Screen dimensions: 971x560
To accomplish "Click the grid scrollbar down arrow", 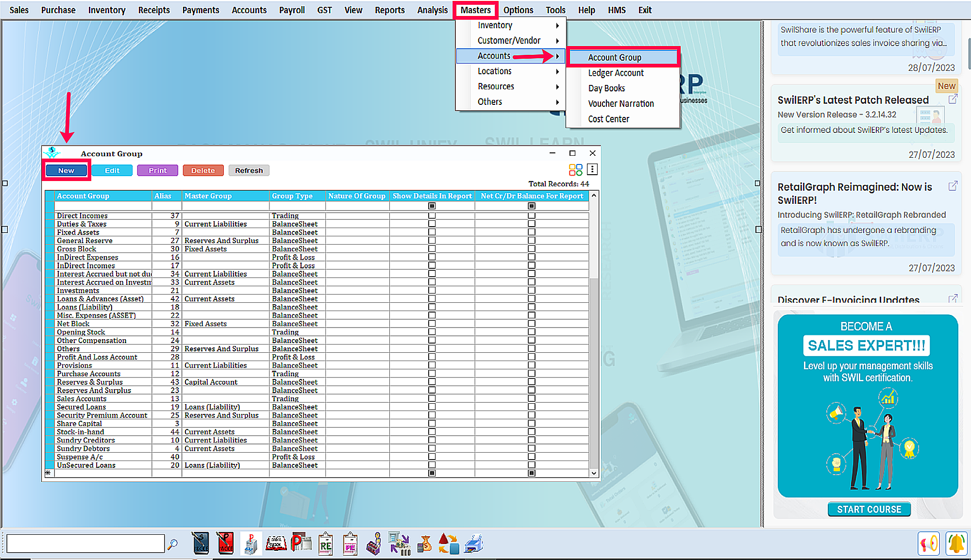I will 594,473.
